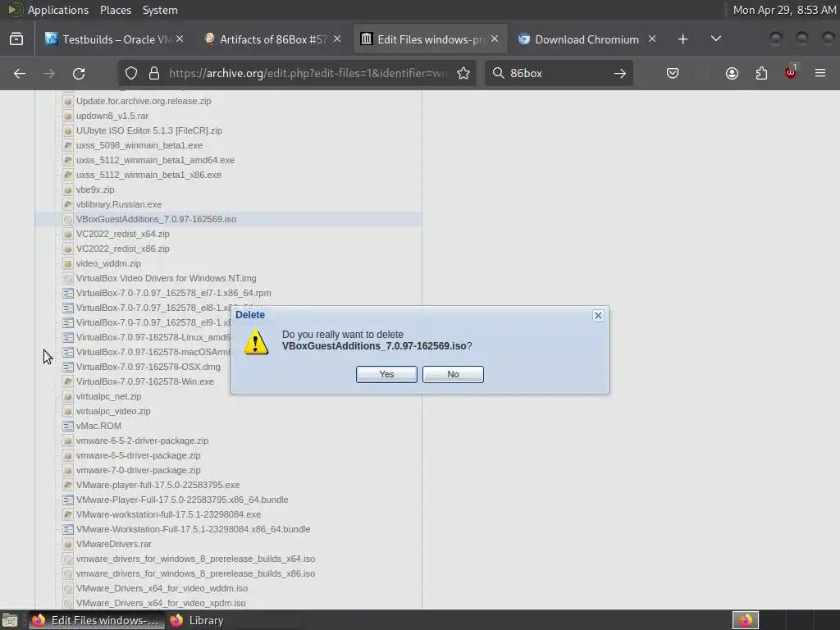Select vMac.ROM file
Image resolution: width=840 pixels, height=630 pixels.
(x=98, y=426)
